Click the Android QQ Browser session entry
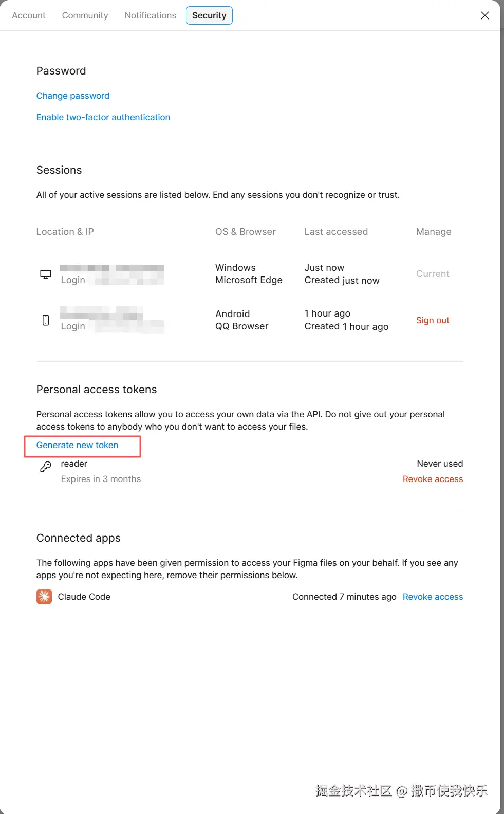 click(x=242, y=320)
